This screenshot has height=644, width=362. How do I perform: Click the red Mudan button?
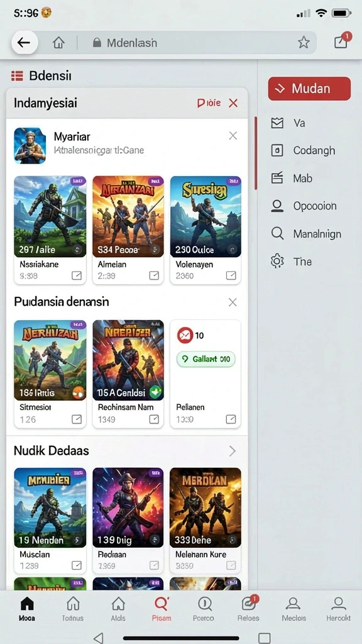point(309,88)
